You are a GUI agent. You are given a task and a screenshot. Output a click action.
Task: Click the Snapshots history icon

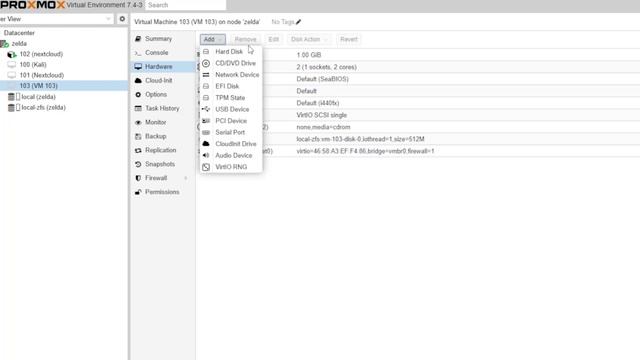click(138, 164)
